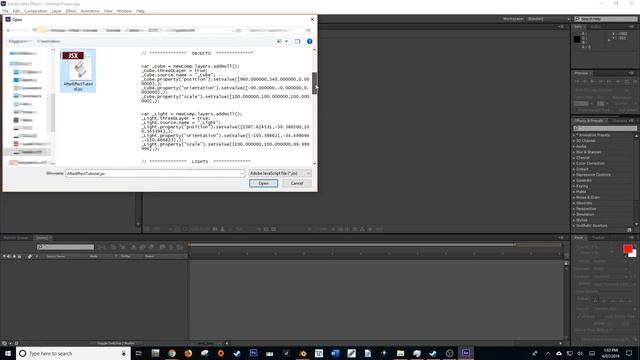Viewport: 640px width, 360px height.
Task: Show hidden system tray icons chevron
Action: click(x=548, y=353)
